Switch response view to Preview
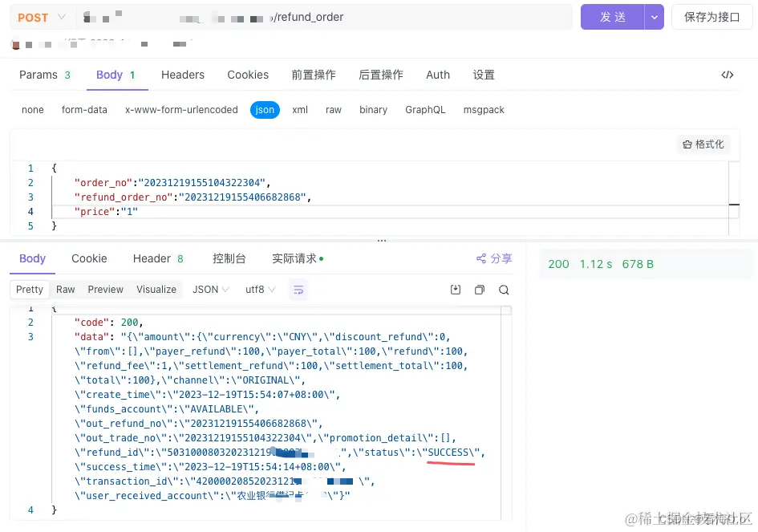 pos(105,289)
